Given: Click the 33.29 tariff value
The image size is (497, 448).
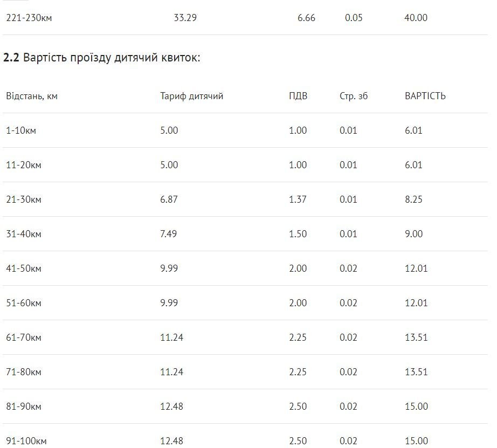Looking at the screenshot, I should click(185, 18).
